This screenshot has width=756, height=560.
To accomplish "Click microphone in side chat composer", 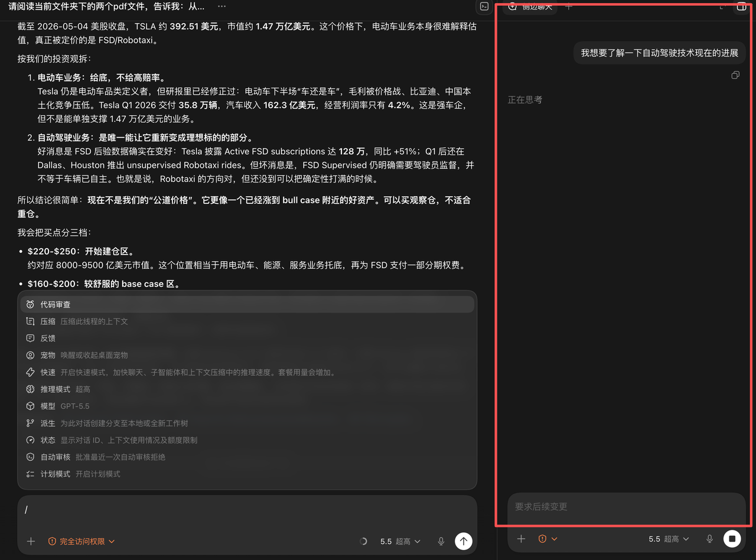I will point(709,539).
